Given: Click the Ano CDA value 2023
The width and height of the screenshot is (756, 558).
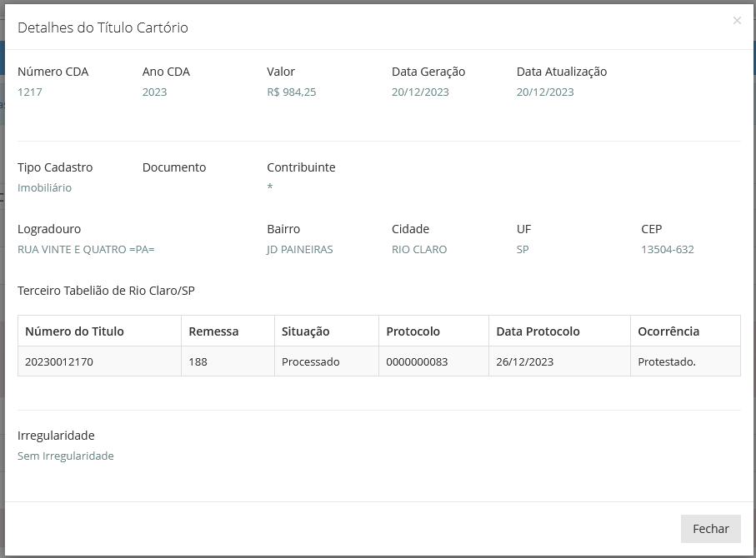Looking at the screenshot, I should click(154, 92).
